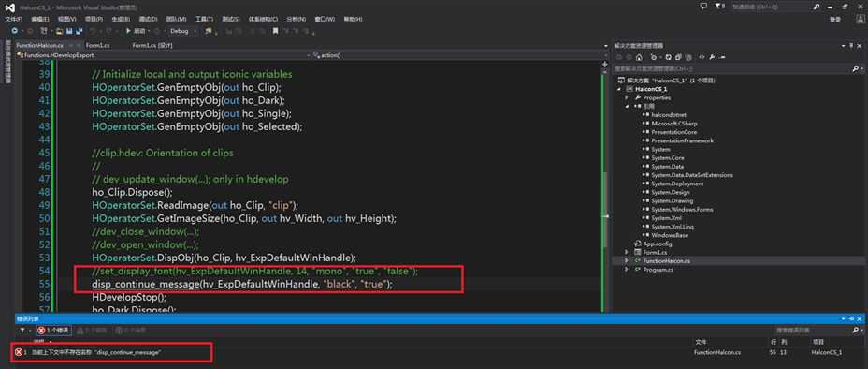This screenshot has width=868, height=369.
Task: Click the new project toolbar icon
Action: click(x=44, y=31)
